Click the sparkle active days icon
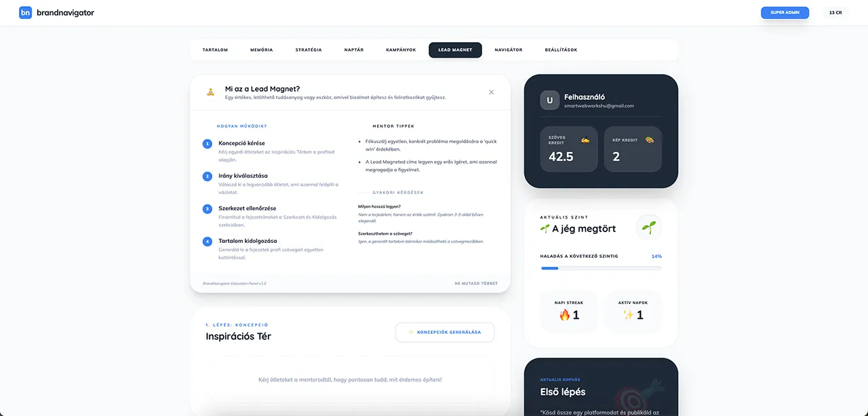Screen dimensions: 868x416 (627, 315)
